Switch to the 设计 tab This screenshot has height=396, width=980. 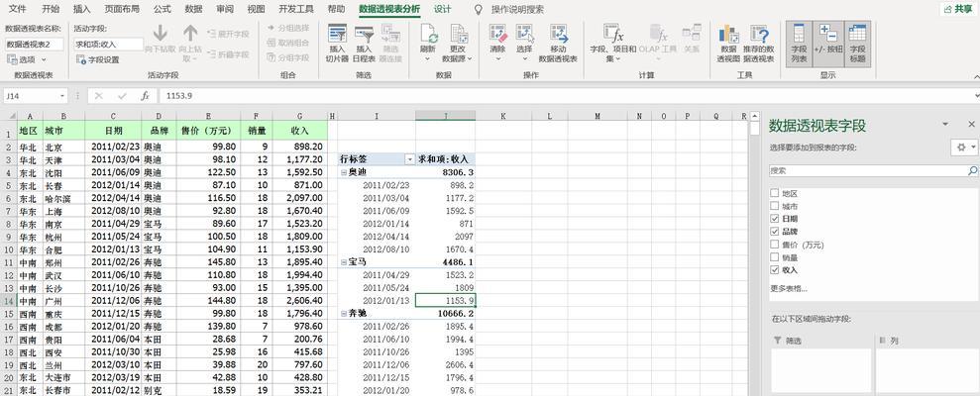[x=443, y=9]
